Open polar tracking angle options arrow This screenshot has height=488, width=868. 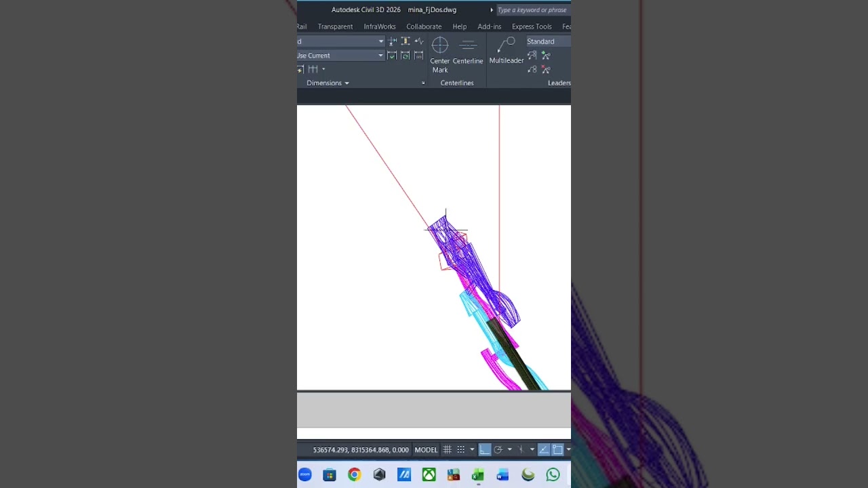509,449
